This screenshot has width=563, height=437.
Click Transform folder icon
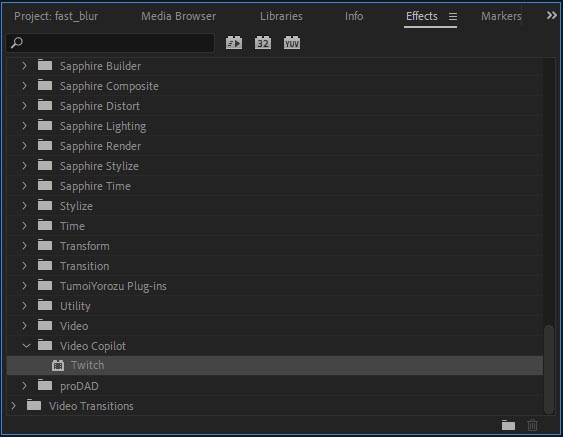[x=45, y=245]
